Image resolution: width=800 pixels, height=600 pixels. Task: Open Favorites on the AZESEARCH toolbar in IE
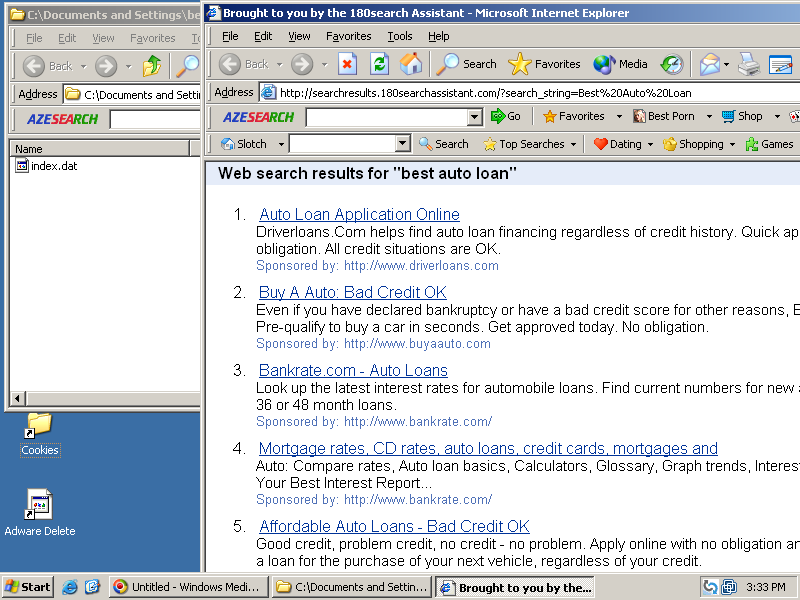coord(574,116)
